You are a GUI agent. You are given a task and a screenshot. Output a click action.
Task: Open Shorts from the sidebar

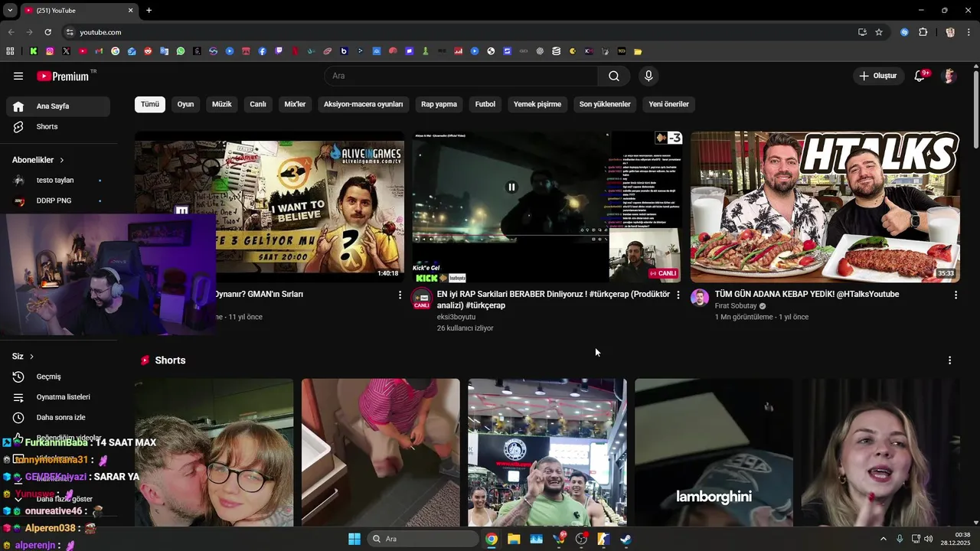coord(58,126)
